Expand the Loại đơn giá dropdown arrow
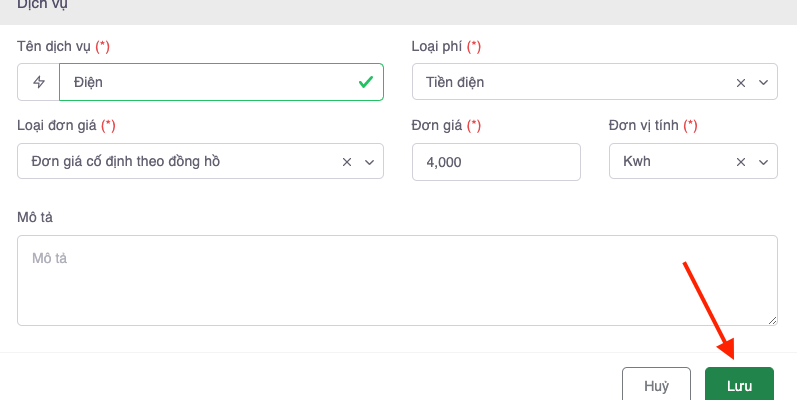The image size is (797, 400). pyautogui.click(x=369, y=161)
